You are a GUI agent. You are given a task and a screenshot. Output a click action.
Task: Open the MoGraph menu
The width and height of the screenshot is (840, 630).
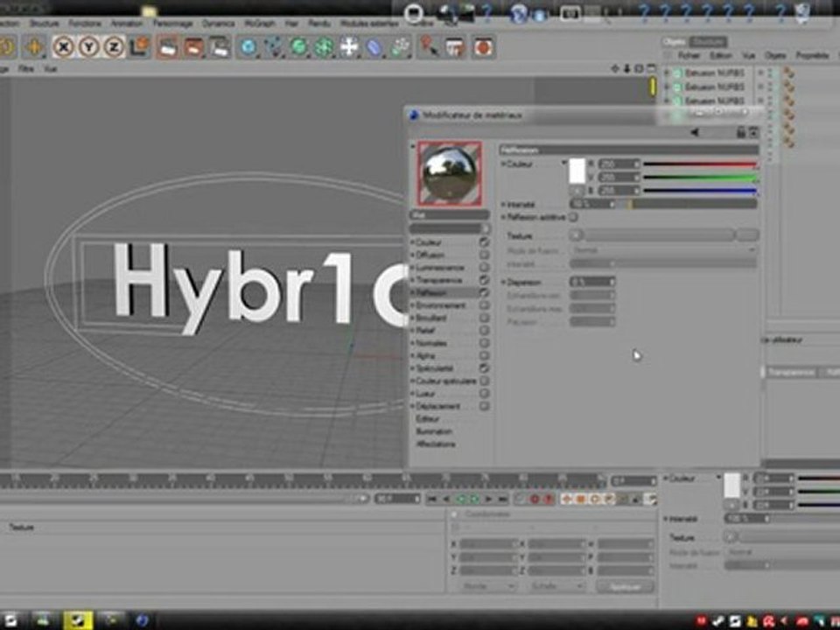[x=259, y=24]
